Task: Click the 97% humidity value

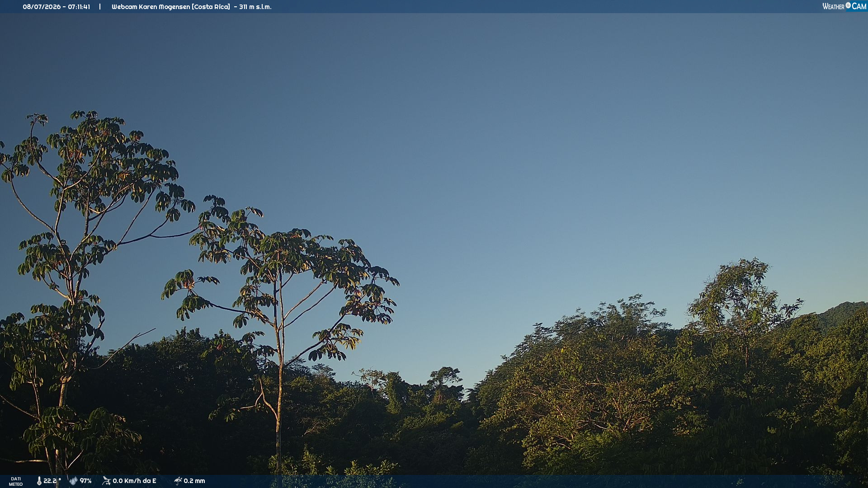Action: (x=85, y=481)
